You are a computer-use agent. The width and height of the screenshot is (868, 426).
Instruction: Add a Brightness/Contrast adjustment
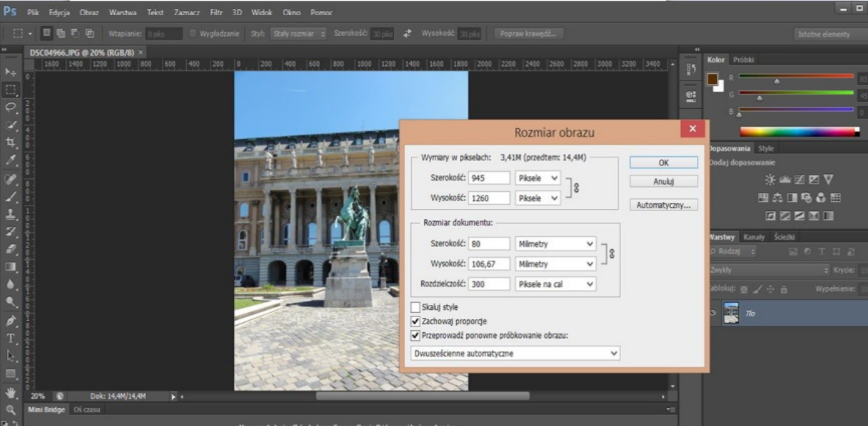770,180
